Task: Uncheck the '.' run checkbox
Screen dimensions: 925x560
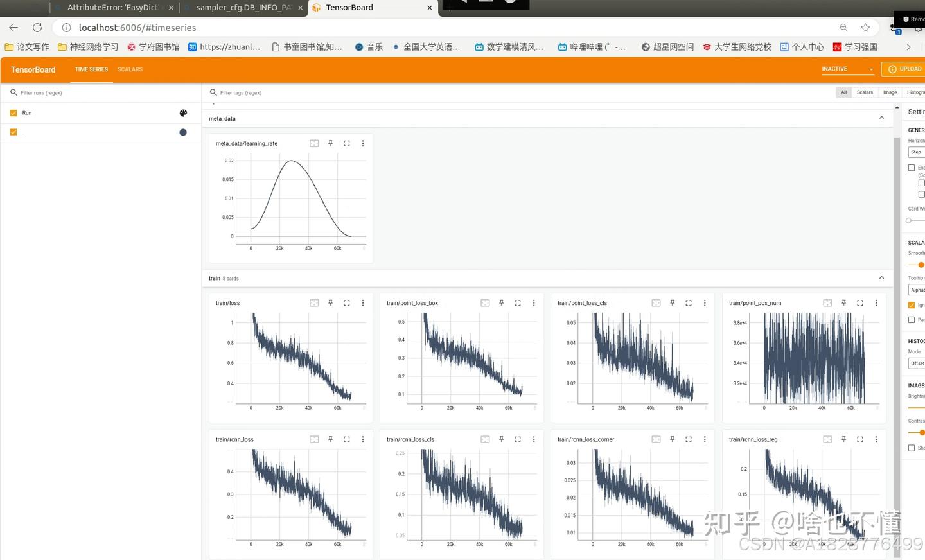Action: point(13,132)
